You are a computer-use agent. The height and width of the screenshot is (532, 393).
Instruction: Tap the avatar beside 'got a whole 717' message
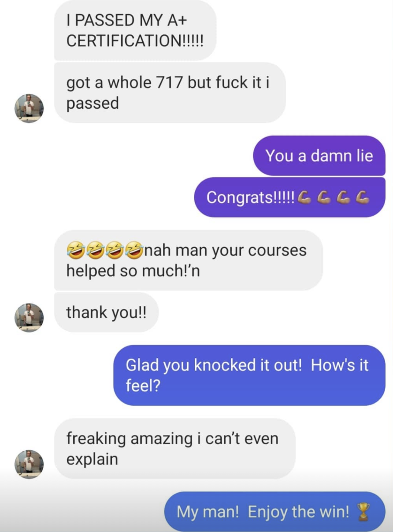[29, 108]
